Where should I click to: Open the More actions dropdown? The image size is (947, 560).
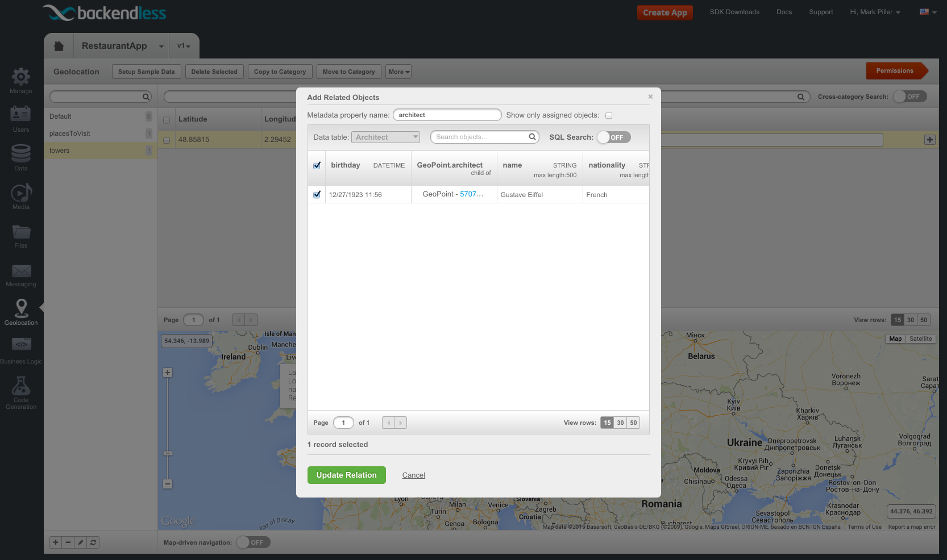[398, 72]
